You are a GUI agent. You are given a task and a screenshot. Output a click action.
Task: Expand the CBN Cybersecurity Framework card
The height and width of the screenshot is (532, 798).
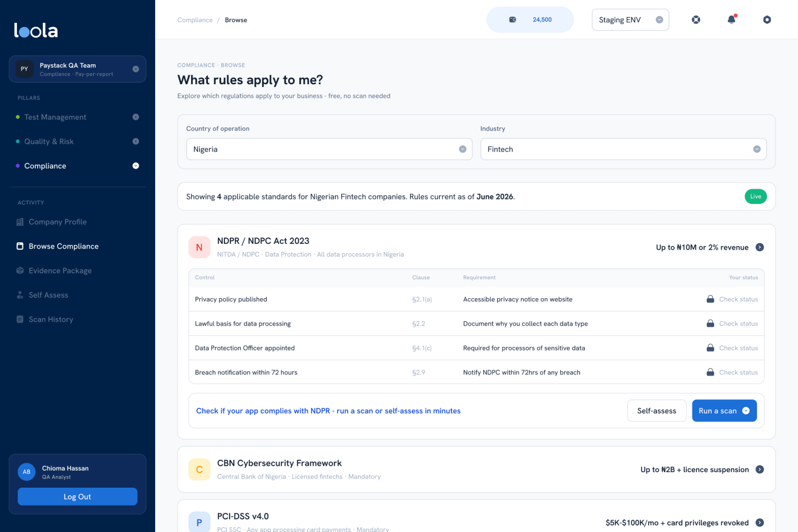tap(760, 470)
